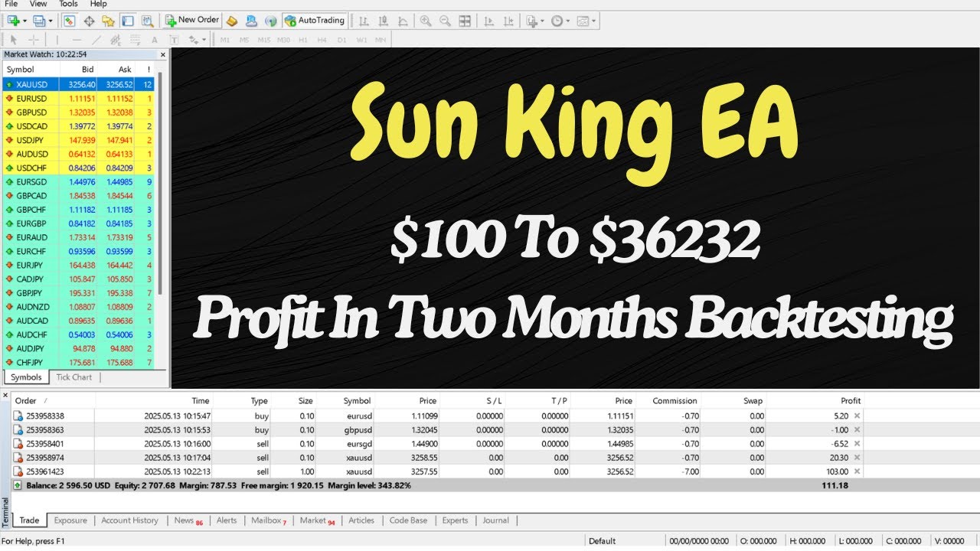Open the Indicators list icon
This screenshot has width=980, height=551.
click(533, 21)
